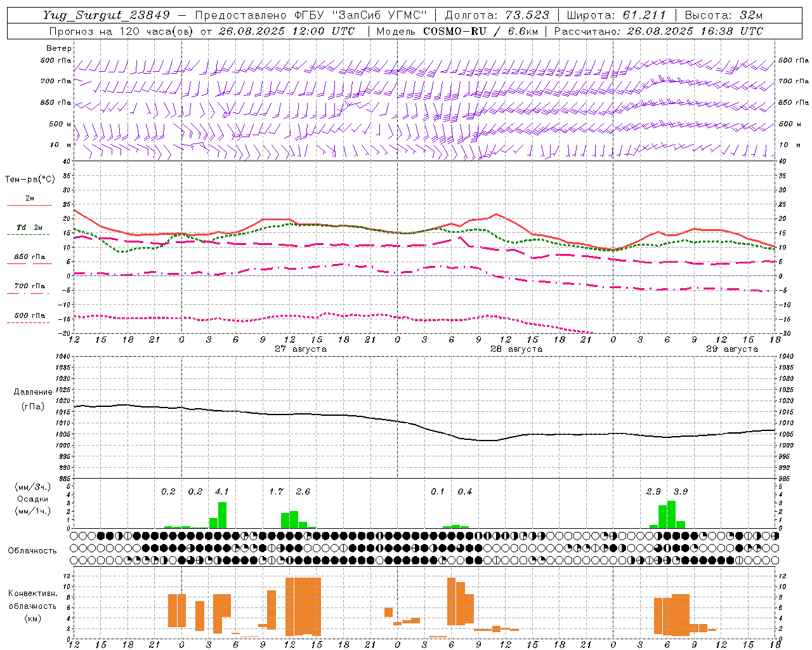The image size is (812, 650).
Task: Click the Облачность cloud cover label
Action: coord(32,551)
